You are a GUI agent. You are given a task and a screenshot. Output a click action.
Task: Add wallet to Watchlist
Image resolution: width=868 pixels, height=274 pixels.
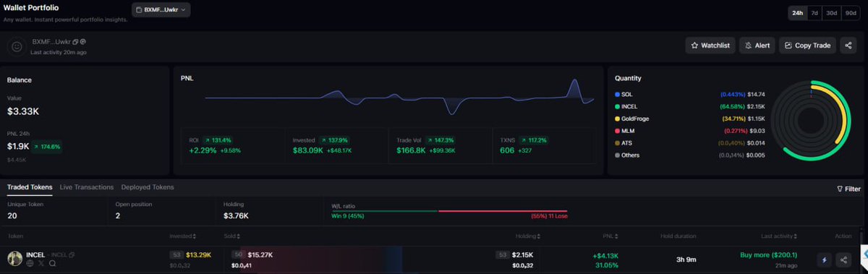click(710, 46)
